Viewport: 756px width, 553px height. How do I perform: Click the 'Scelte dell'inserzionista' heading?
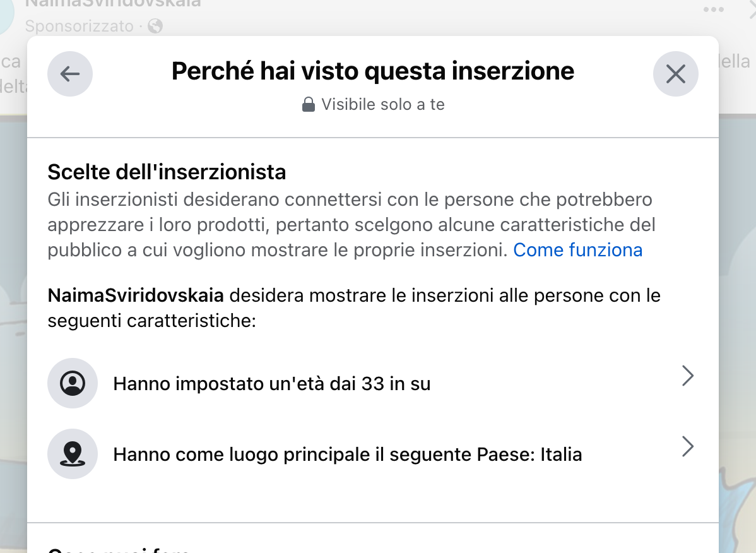click(x=167, y=172)
